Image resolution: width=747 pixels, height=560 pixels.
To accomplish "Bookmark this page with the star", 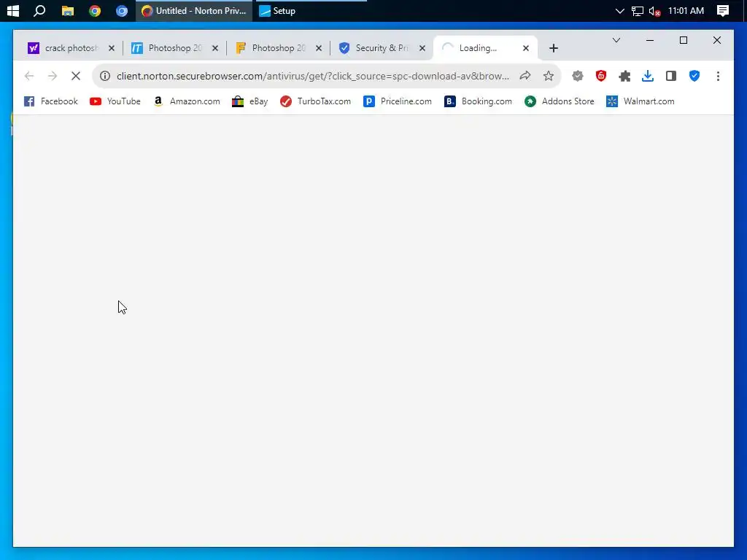I will click(549, 76).
